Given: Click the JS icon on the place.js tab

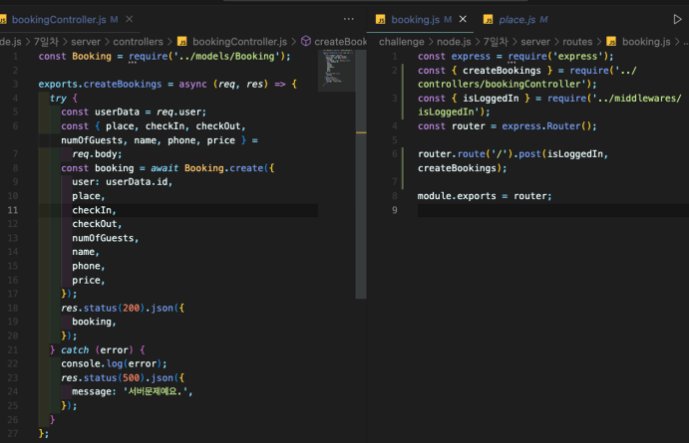Looking at the screenshot, I should point(488,20).
